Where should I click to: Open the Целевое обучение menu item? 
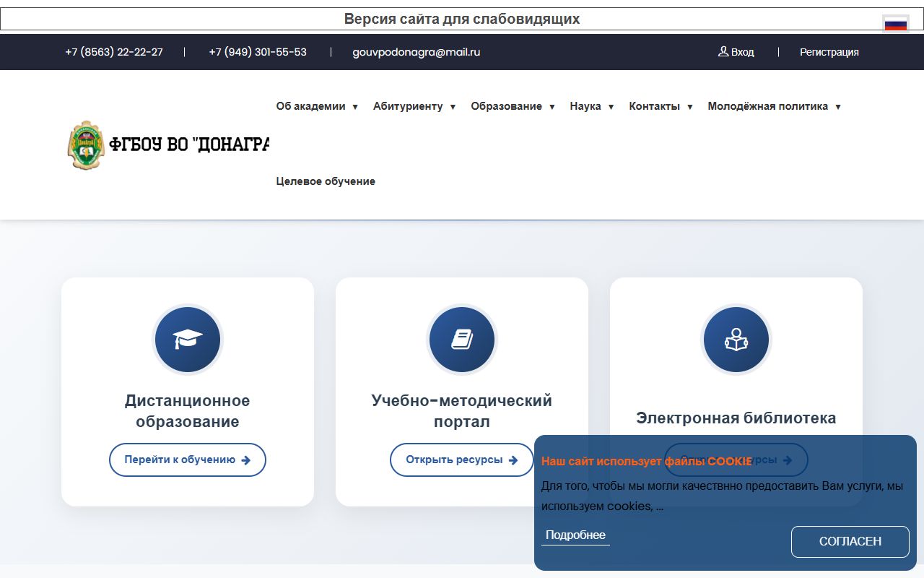click(326, 181)
